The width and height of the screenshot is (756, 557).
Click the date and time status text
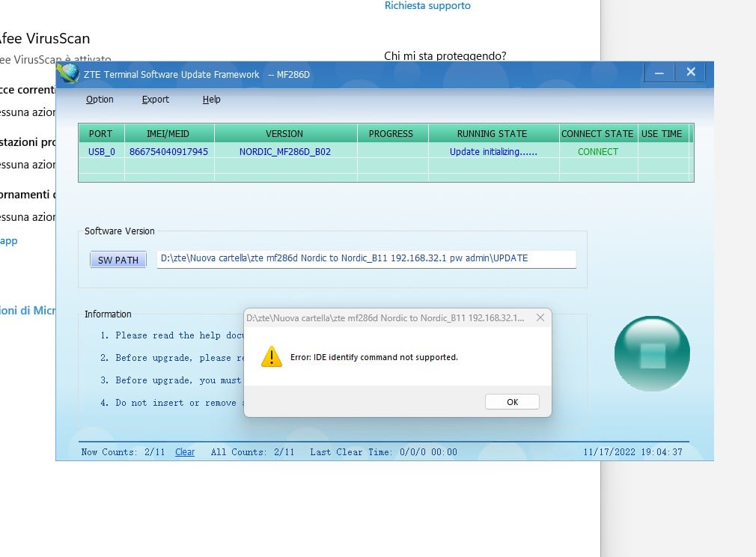click(632, 452)
